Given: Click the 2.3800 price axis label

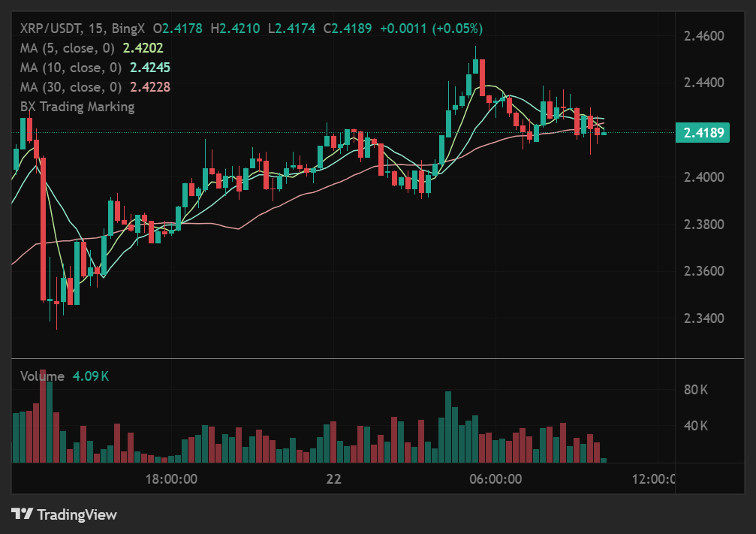Looking at the screenshot, I should [x=704, y=225].
